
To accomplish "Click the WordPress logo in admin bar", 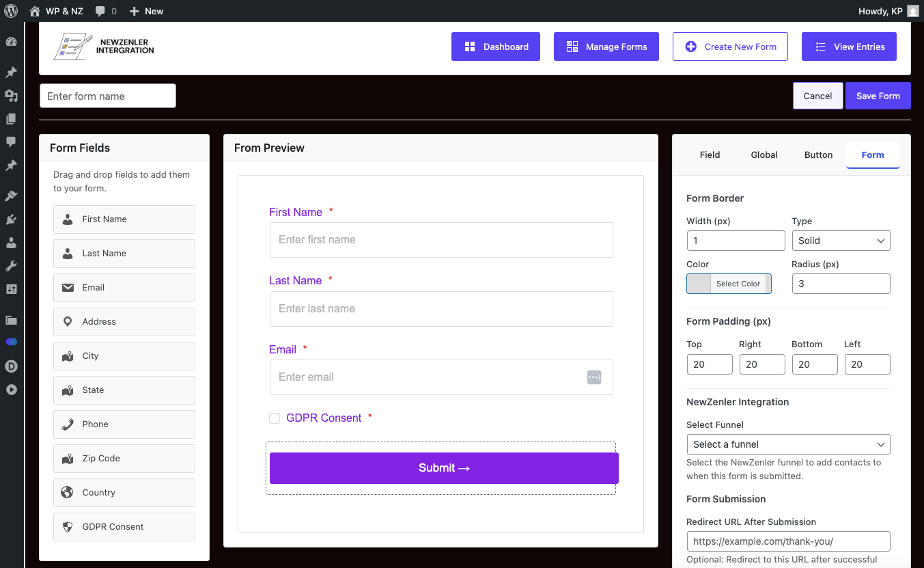I will point(11,11).
